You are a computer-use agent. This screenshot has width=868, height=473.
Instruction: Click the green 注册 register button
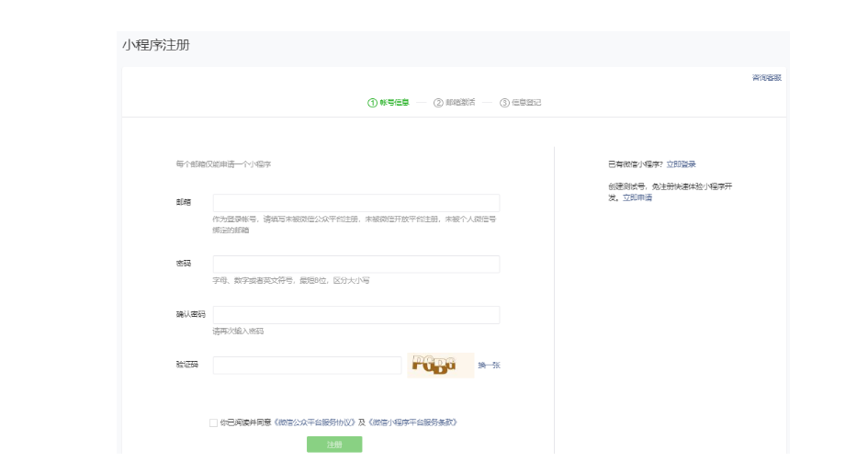tap(334, 445)
